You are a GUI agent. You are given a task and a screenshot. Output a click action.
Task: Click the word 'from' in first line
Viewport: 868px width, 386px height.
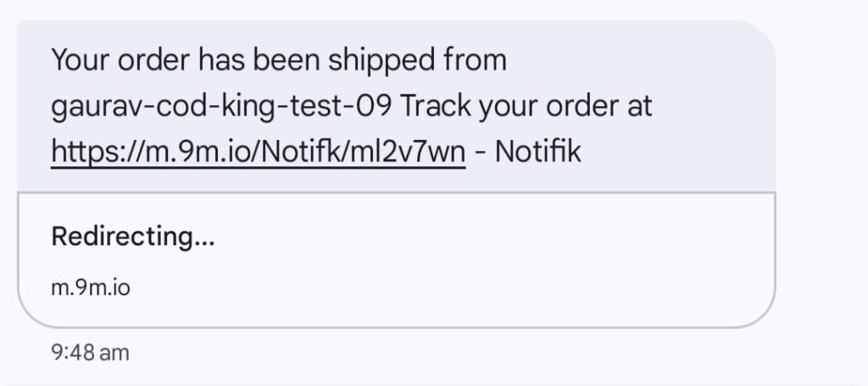point(476,61)
